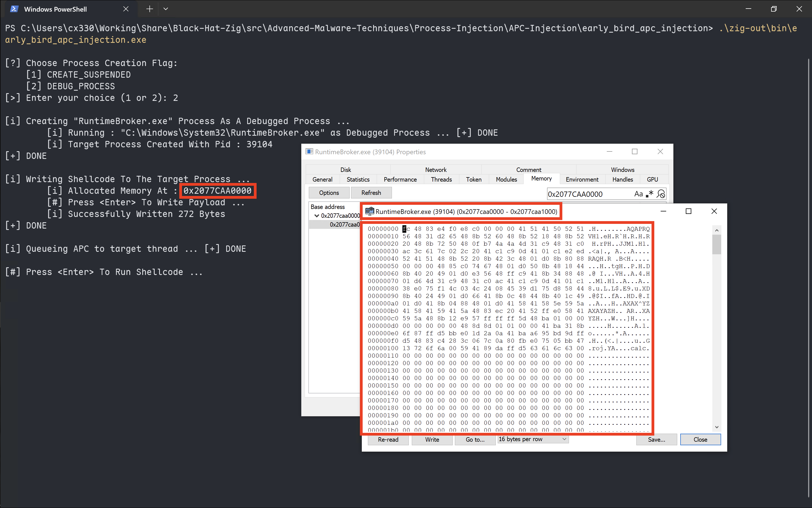The width and height of the screenshot is (812, 508).
Task: Select the Handles tab
Action: [622, 179]
